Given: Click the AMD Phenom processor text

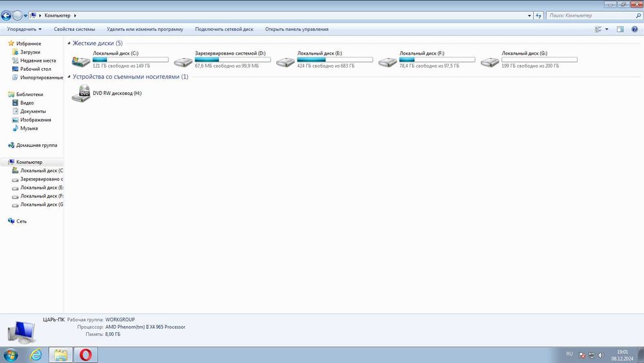Looking at the screenshot, I should click(x=146, y=327).
